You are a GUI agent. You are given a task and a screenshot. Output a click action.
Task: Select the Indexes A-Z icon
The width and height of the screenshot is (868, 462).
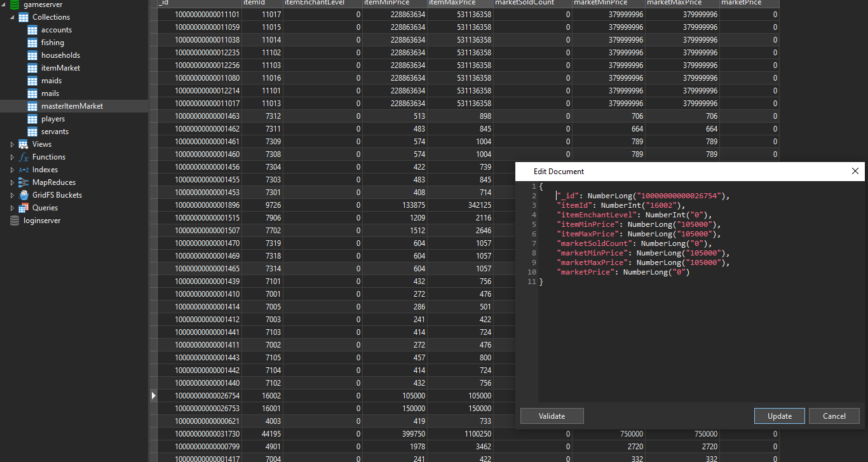(x=23, y=170)
